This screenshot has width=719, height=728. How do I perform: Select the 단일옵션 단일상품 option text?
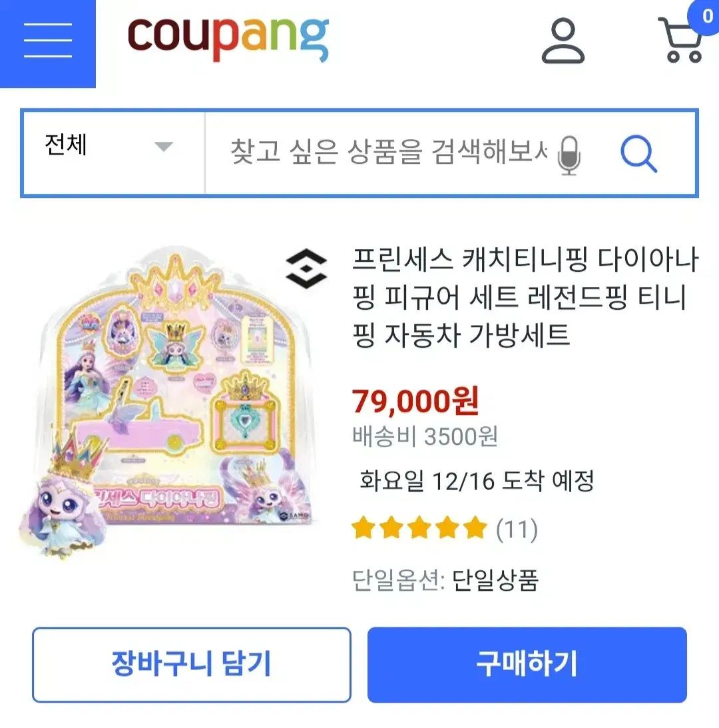point(445,580)
